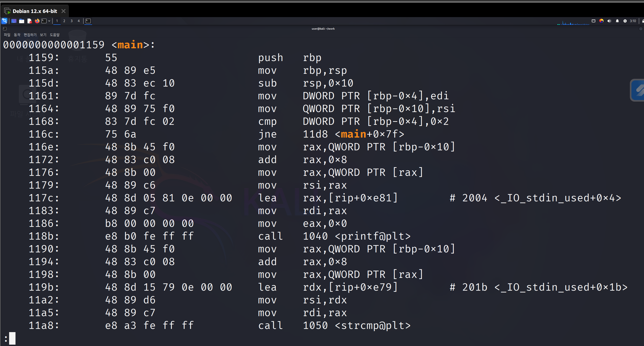Click operand rdx,[rip+0xe79]

pos(350,287)
